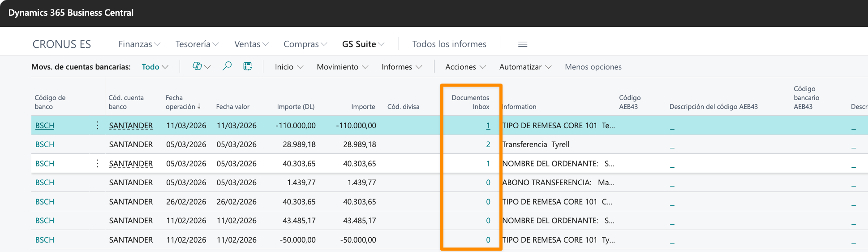This screenshot has width=868, height=252.
Task: Select SANTANDER cell in 11/03/2026 row
Action: tap(131, 126)
